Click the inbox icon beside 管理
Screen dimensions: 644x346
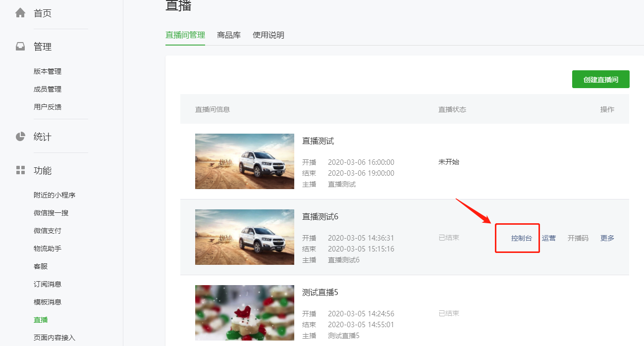pos(20,47)
